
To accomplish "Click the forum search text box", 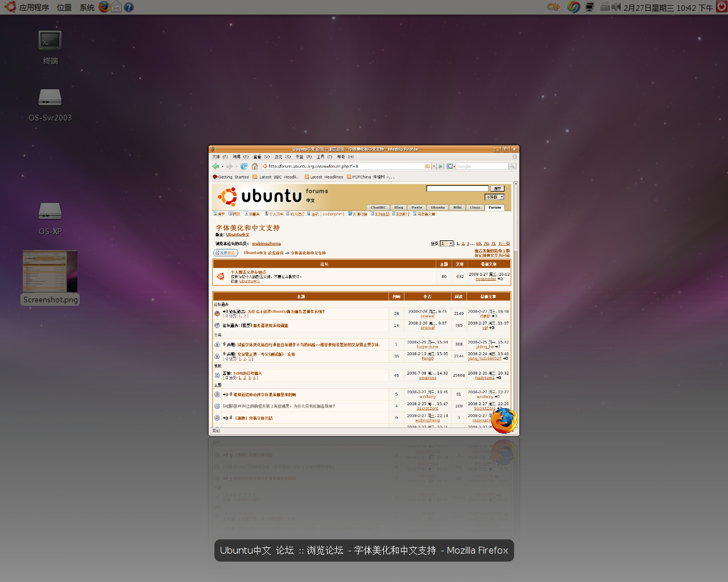I will point(457,188).
